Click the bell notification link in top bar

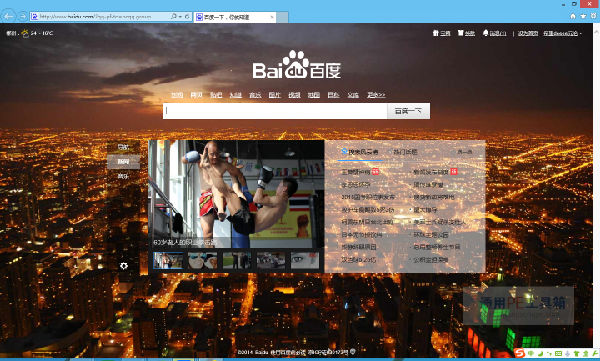click(x=494, y=33)
